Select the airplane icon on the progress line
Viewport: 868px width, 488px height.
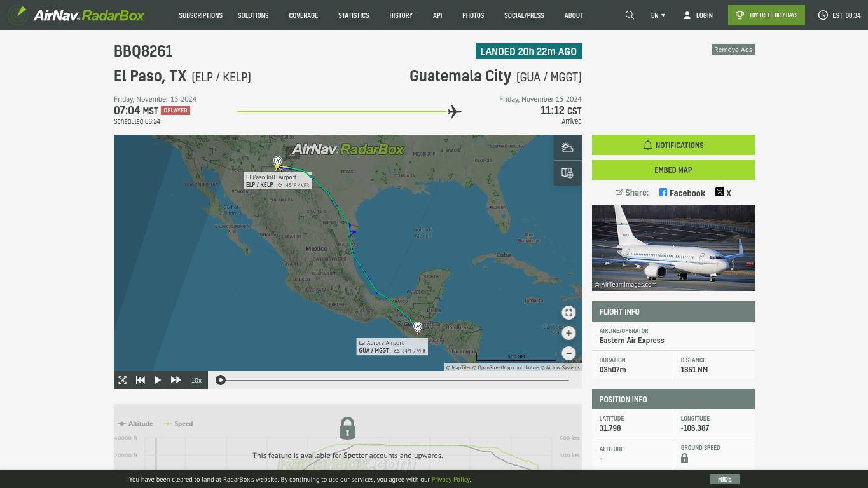455,112
